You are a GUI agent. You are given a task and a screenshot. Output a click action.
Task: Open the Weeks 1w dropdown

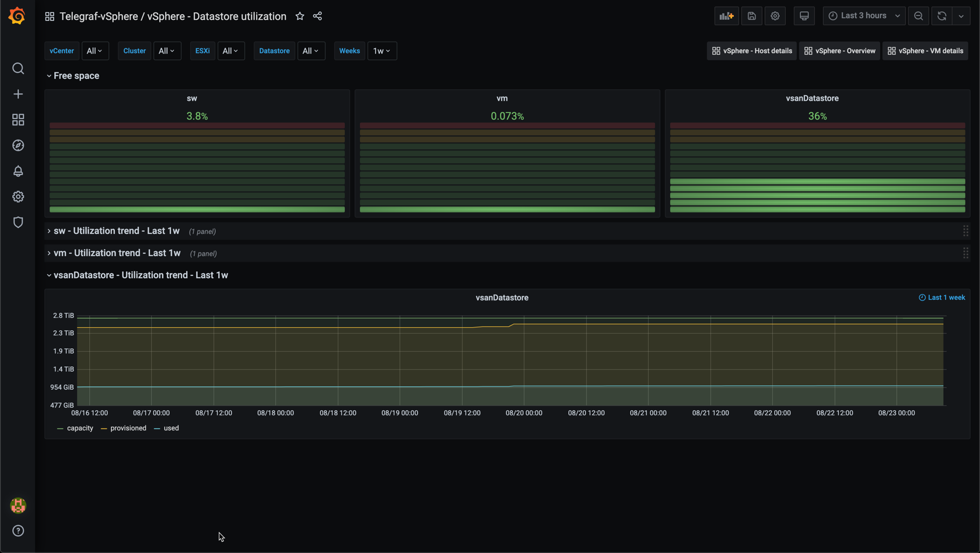(381, 51)
